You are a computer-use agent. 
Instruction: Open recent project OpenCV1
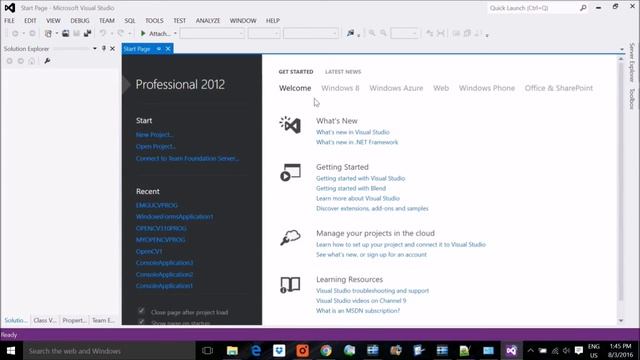coord(149,251)
